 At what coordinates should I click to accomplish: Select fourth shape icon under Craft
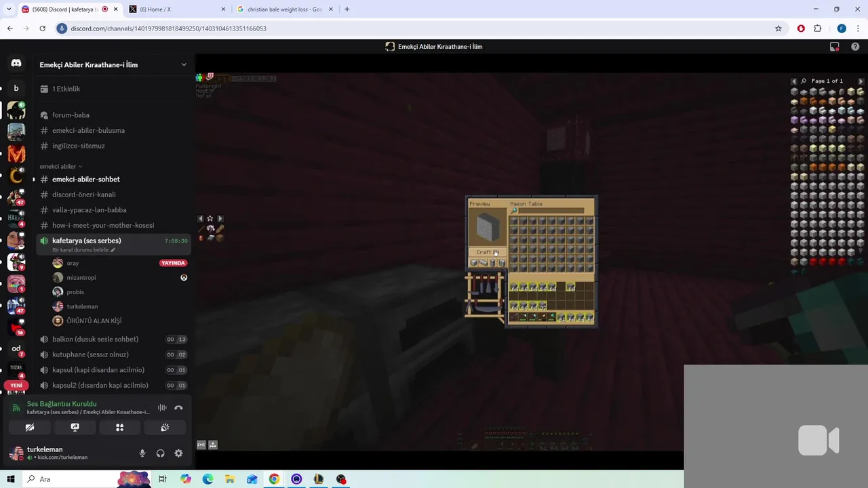pos(502,263)
